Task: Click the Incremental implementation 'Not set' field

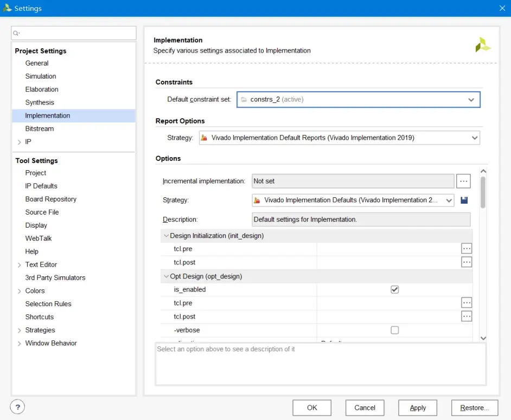Action: click(x=353, y=181)
